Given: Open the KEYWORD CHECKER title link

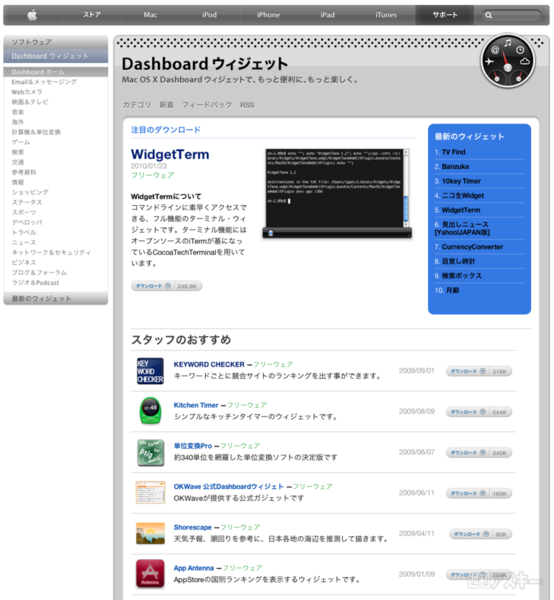Looking at the screenshot, I should [209, 364].
